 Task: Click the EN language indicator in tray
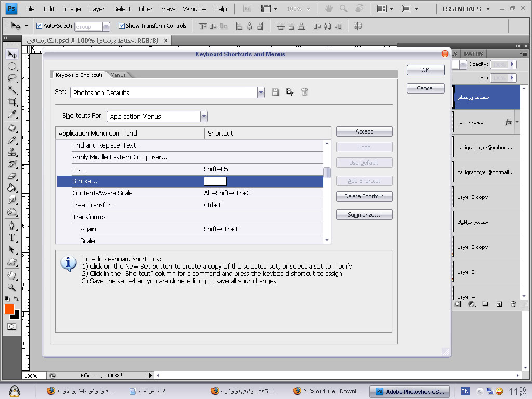(465, 391)
